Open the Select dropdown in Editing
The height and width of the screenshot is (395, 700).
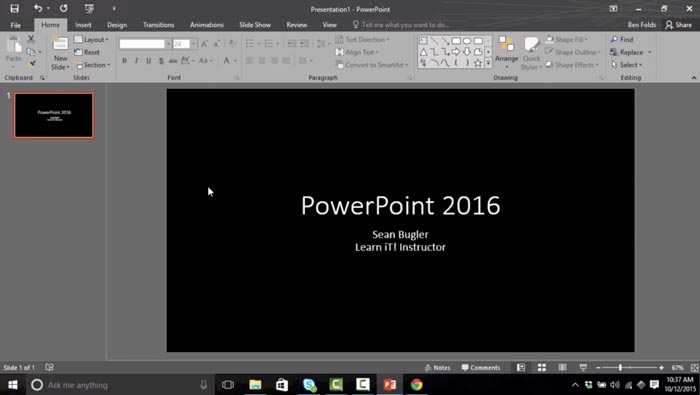[x=626, y=65]
